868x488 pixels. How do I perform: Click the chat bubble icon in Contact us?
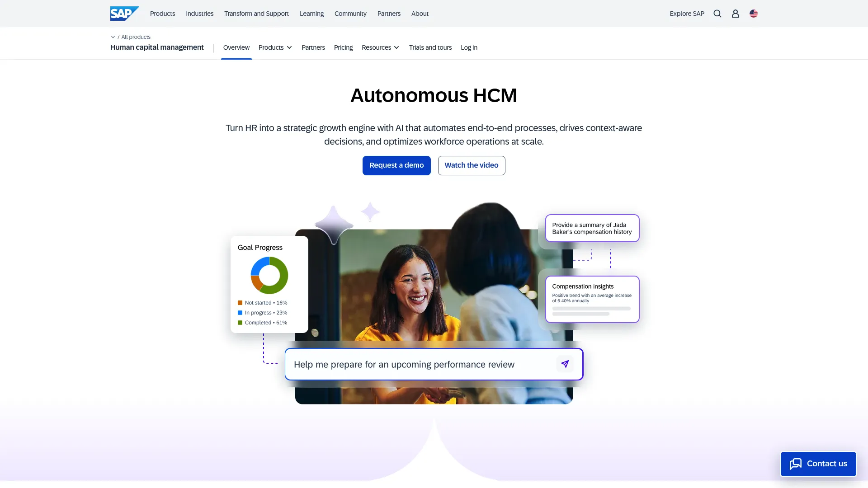click(x=796, y=464)
